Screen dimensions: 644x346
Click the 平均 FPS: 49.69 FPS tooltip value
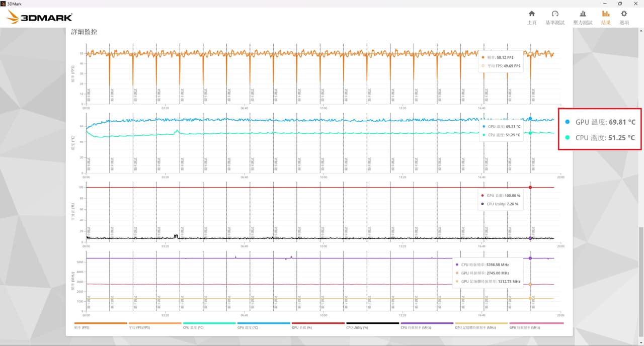(504, 66)
